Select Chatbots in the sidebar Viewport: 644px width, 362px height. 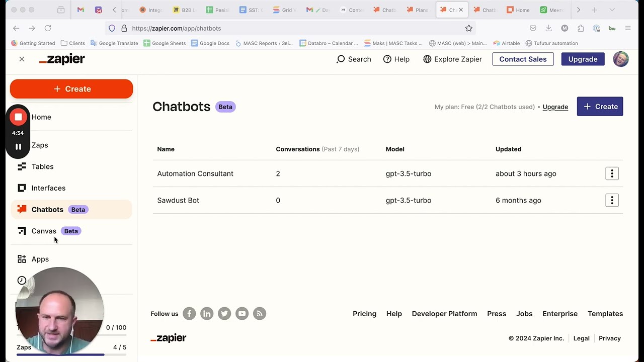pyautogui.click(x=71, y=210)
